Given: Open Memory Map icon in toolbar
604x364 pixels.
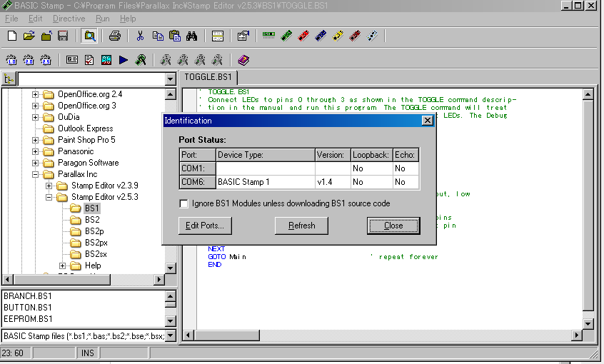Looking at the screenshot, I should (x=106, y=60).
